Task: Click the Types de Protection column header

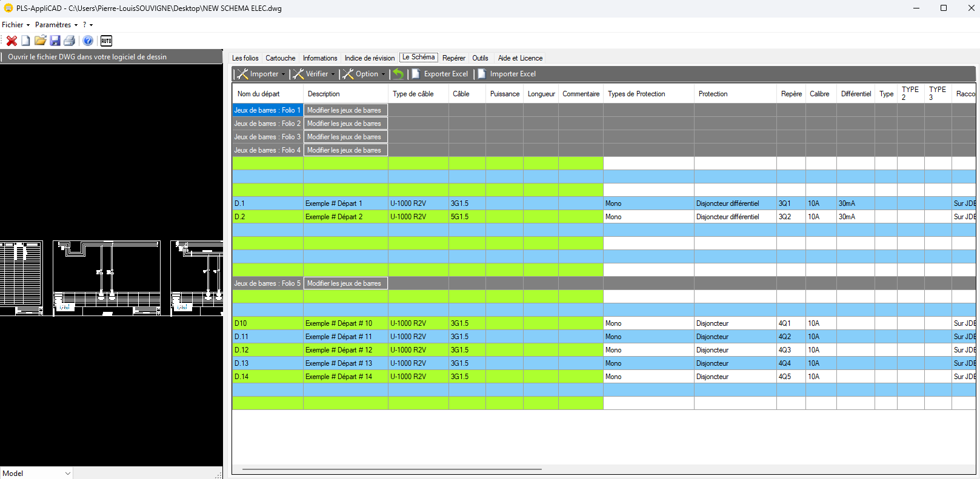Action: [x=648, y=94]
